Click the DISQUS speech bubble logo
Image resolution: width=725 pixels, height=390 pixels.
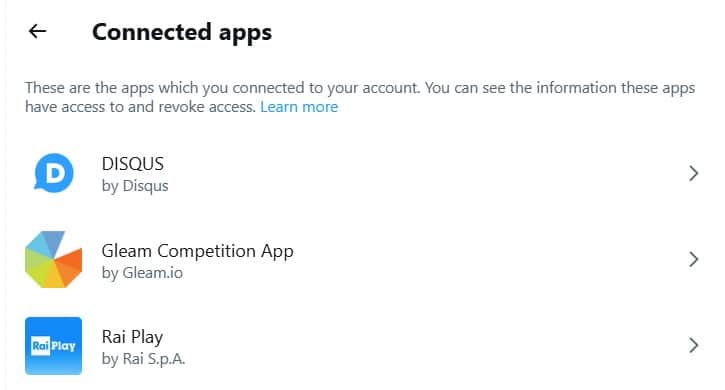click(54, 173)
